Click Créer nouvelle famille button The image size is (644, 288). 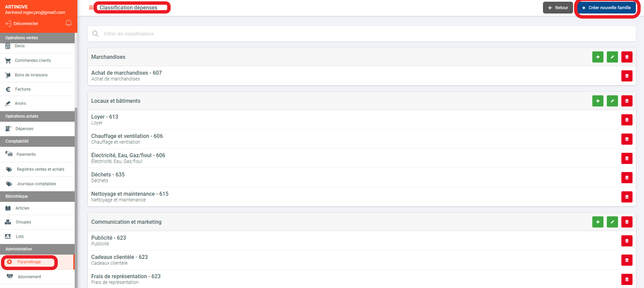coord(606,8)
